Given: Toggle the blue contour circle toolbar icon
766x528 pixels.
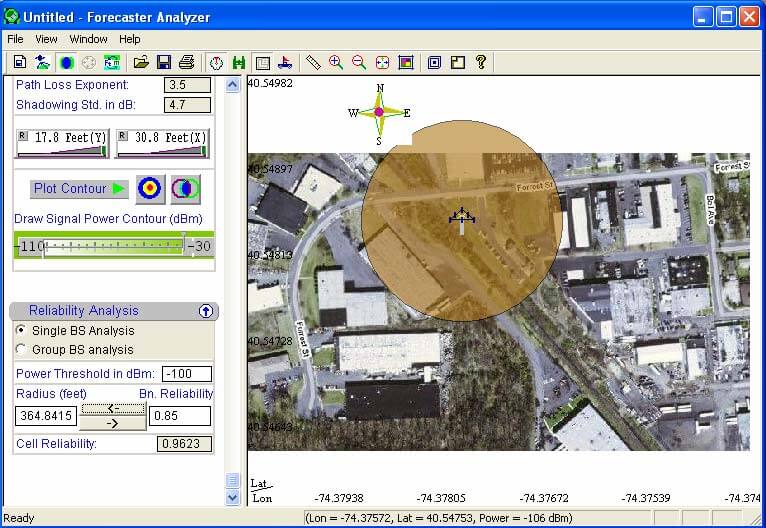Looking at the screenshot, I should [x=65, y=63].
